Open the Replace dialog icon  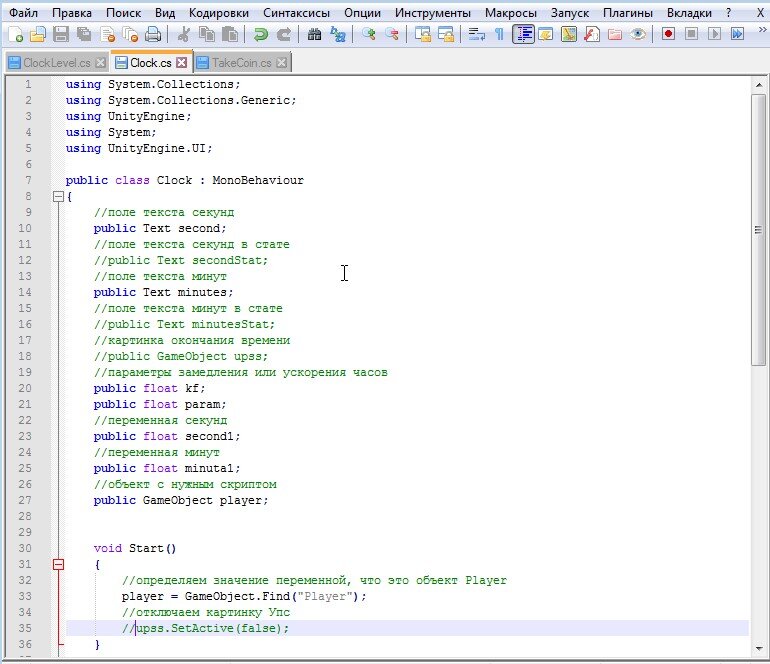click(338, 34)
